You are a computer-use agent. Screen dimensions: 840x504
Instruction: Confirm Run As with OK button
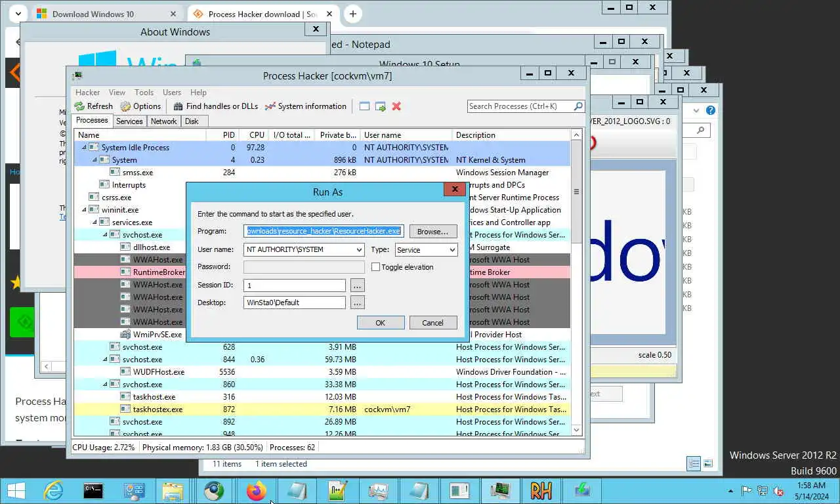(380, 323)
